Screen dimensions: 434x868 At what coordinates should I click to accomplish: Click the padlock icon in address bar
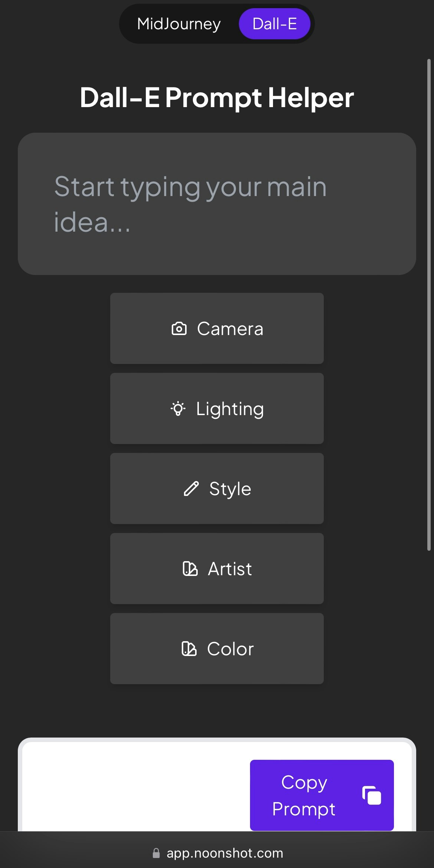click(156, 853)
